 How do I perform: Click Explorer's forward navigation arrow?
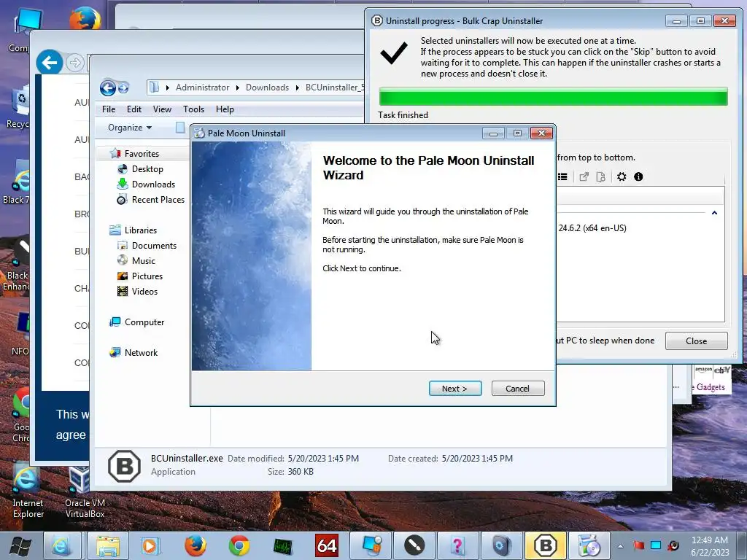tap(123, 87)
